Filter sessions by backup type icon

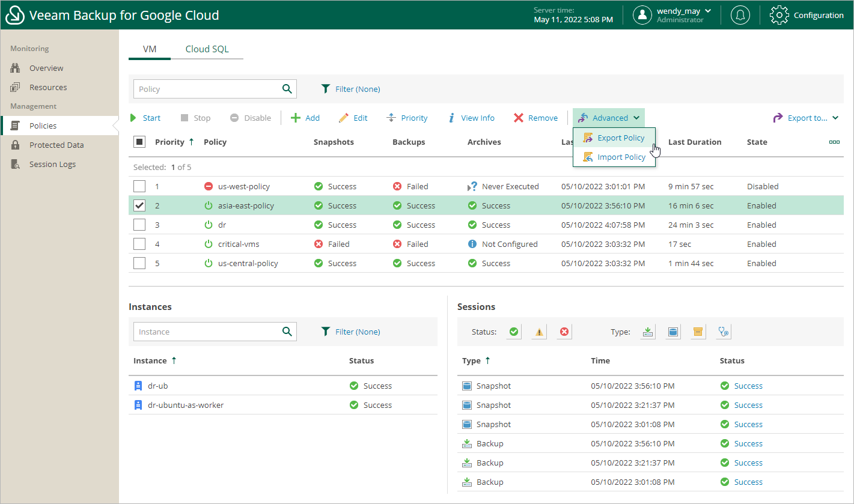pos(648,332)
